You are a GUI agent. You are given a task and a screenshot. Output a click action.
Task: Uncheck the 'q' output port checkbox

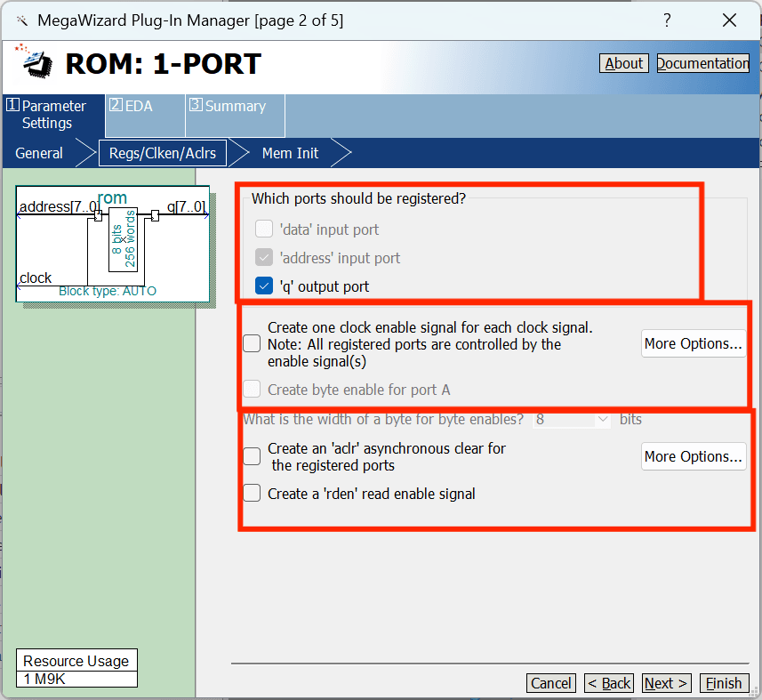click(x=264, y=286)
